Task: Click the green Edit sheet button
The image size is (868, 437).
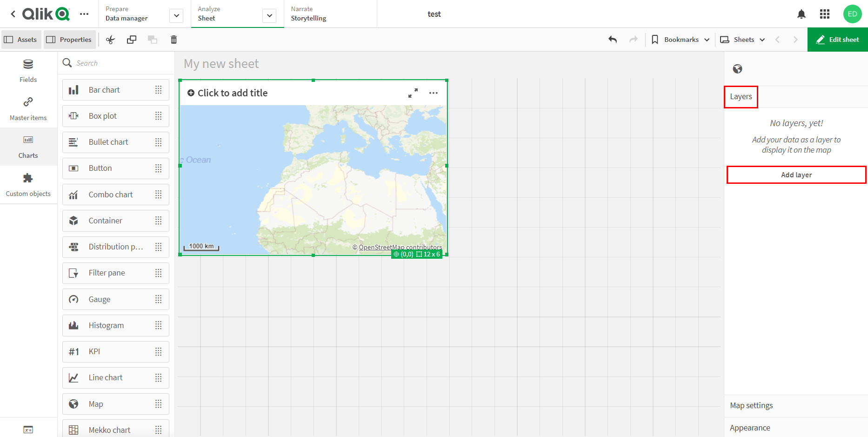Action: (837, 40)
